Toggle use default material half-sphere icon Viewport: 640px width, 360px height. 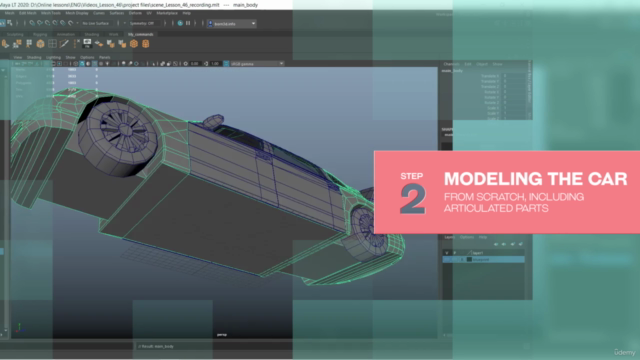coord(89,64)
